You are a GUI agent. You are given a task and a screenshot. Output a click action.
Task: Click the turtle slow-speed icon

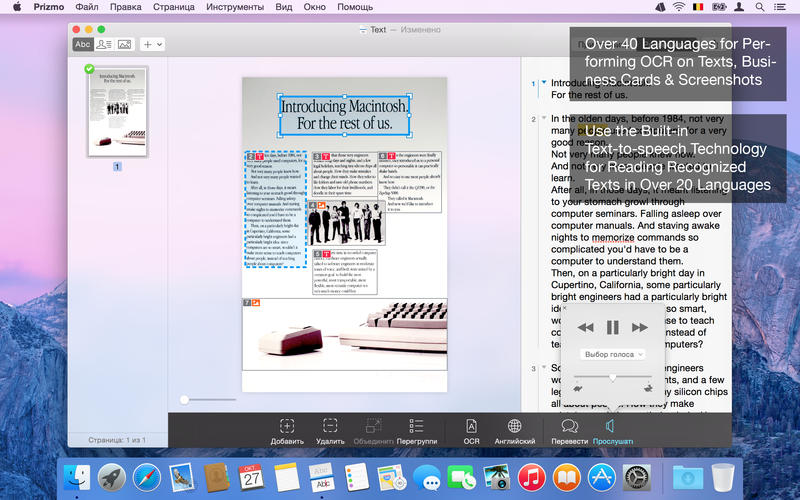point(578,389)
